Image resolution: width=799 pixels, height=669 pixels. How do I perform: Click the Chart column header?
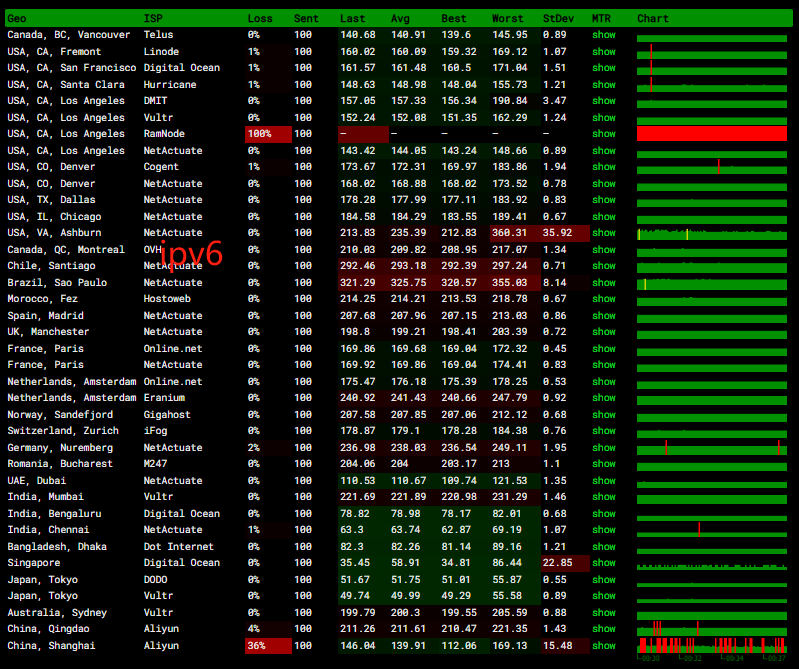(653, 18)
